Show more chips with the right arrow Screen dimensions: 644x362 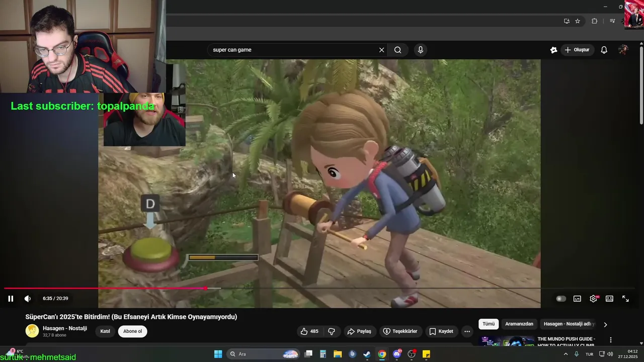pos(605,325)
